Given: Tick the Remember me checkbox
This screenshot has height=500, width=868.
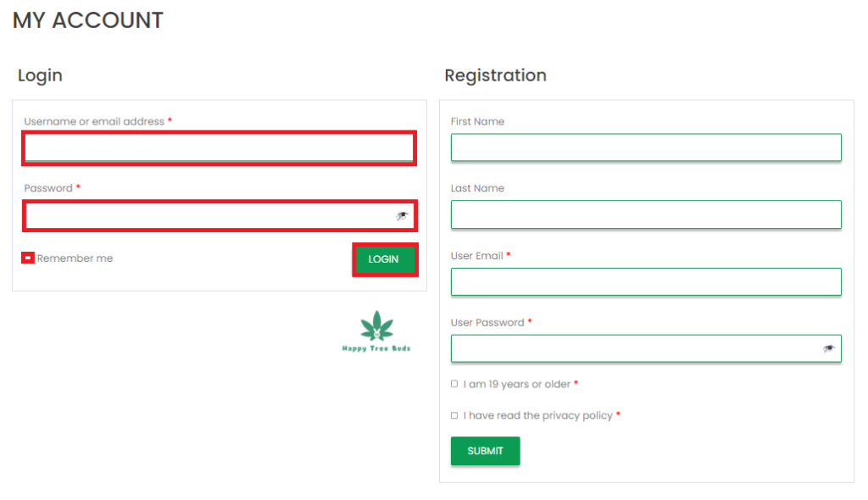Looking at the screenshot, I should coord(28,258).
